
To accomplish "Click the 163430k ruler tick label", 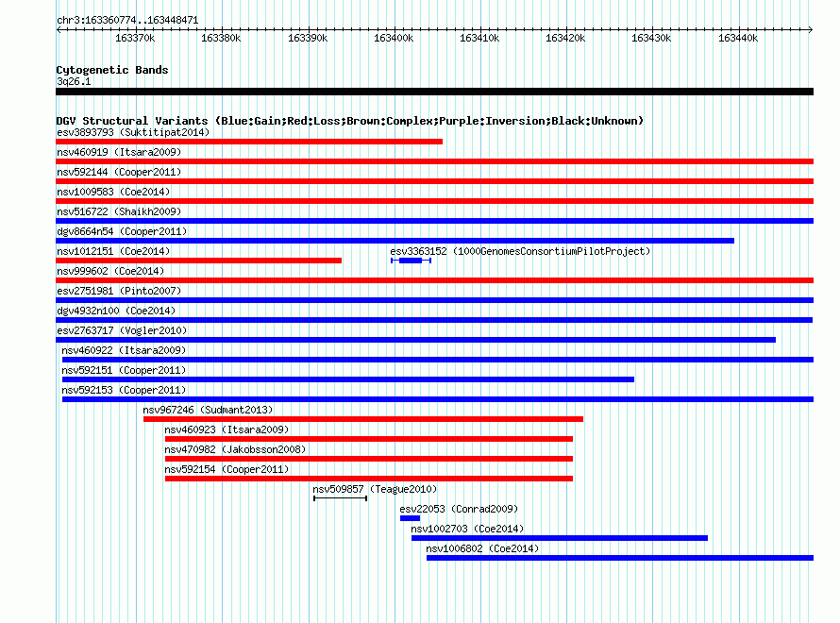I will coord(651,38).
